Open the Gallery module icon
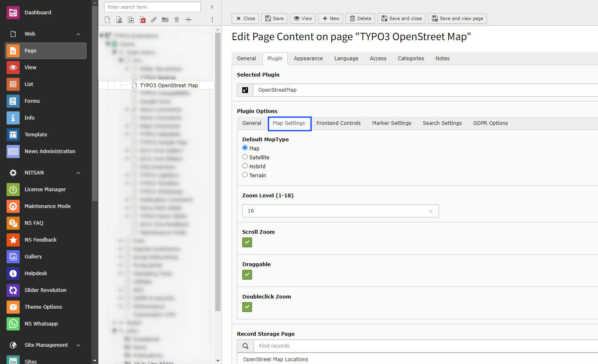The image size is (598, 364). (x=13, y=257)
